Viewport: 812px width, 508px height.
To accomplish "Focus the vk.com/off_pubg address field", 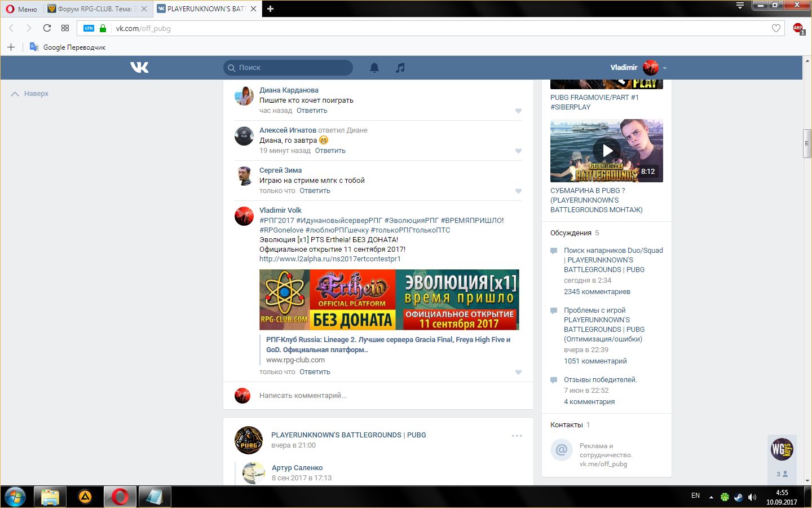I will 431,28.
